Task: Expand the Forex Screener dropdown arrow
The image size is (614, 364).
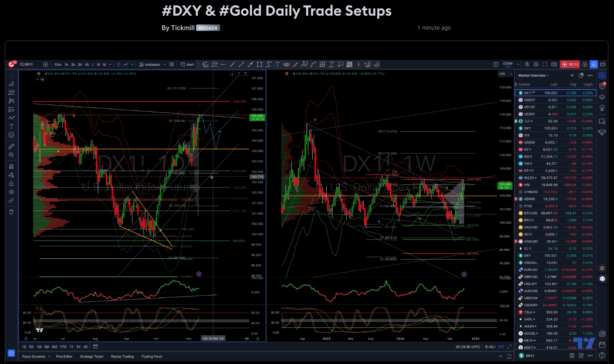Action: tap(49, 356)
